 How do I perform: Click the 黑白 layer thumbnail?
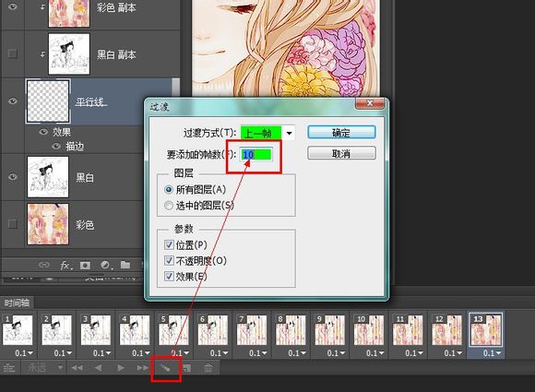48,177
